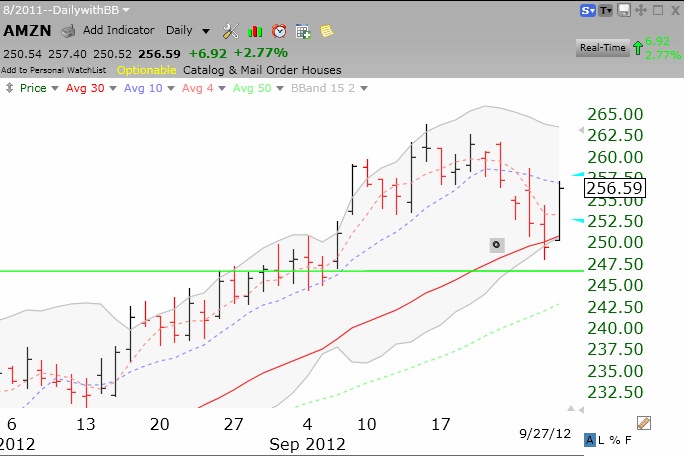Click the gray up triangle above the date
Image resolution: width=684 pixels, height=457 pixels.
tap(571, 409)
